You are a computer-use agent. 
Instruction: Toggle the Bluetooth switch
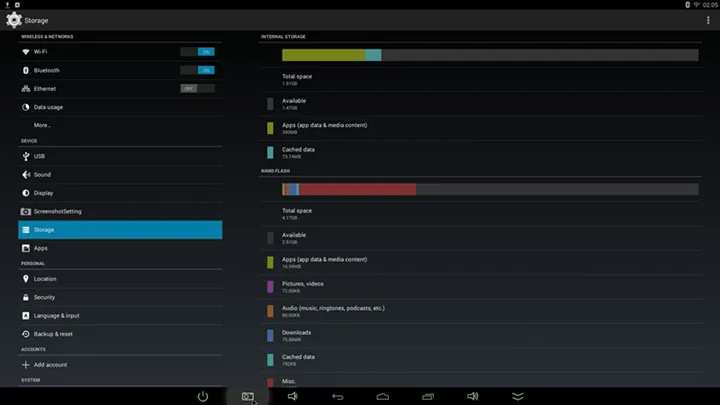(197, 70)
